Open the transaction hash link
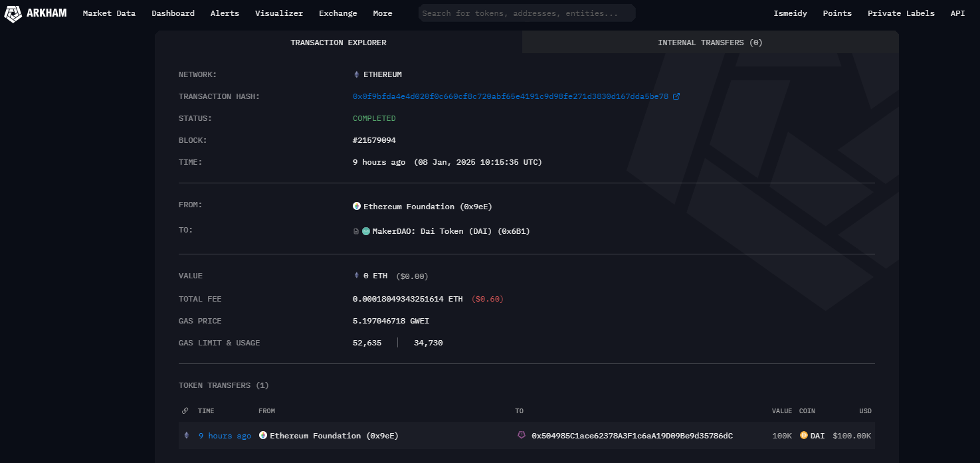Image resolution: width=980 pixels, height=463 pixels. 510,96
